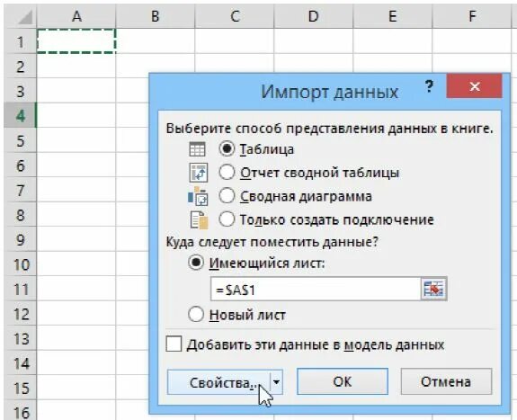Image resolution: width=517 pixels, height=420 pixels.
Task: Select row 13 header
Action: point(21,338)
